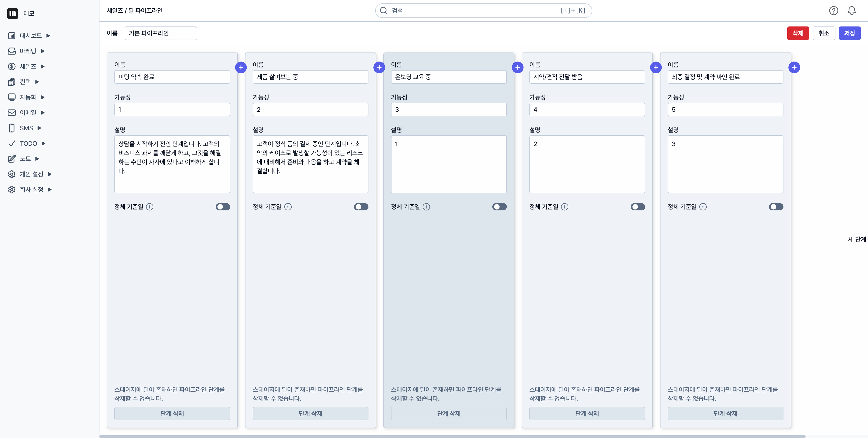This screenshot has width=868, height=438.
Task: Open 마케팅 menu item
Action: 28,51
